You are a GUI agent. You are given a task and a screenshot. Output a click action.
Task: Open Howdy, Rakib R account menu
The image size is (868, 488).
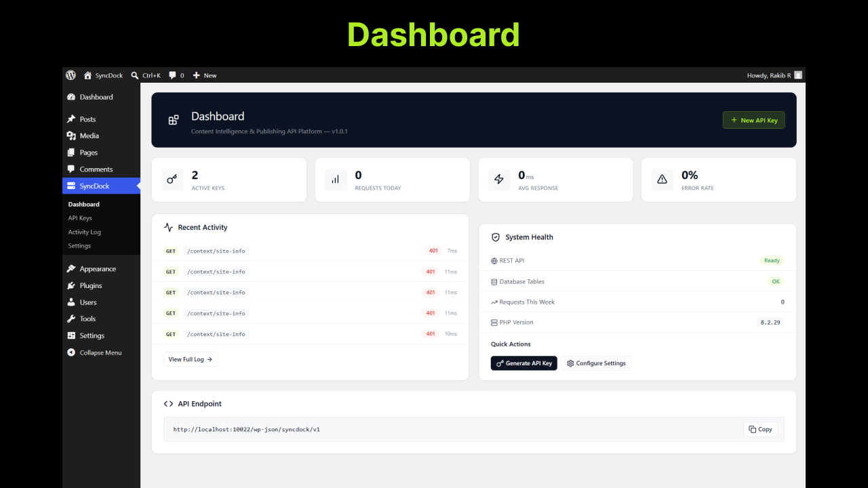click(774, 75)
